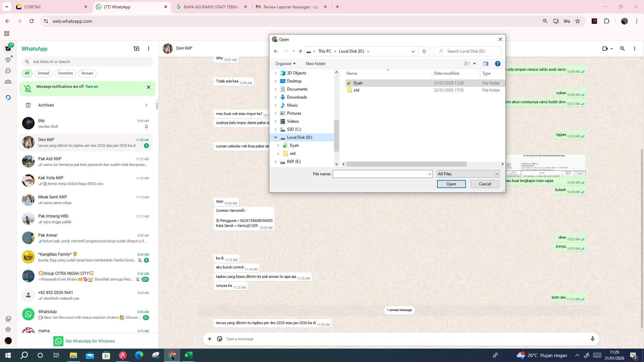
Task: Record a voice message with the microphone icon
Action: pyautogui.click(x=593, y=339)
